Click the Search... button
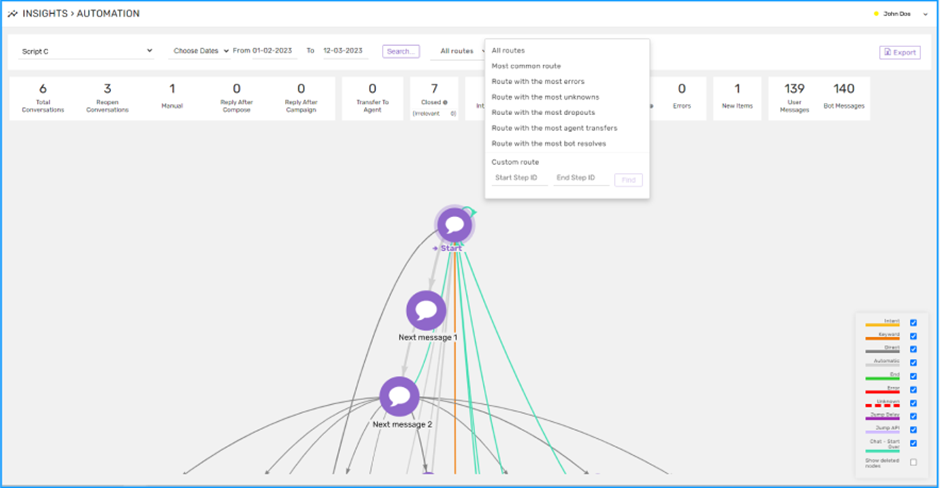This screenshot has height=488, width=940. click(401, 52)
